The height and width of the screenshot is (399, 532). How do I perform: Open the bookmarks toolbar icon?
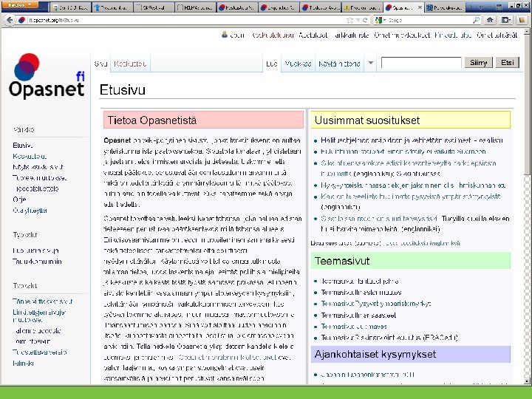506,20
